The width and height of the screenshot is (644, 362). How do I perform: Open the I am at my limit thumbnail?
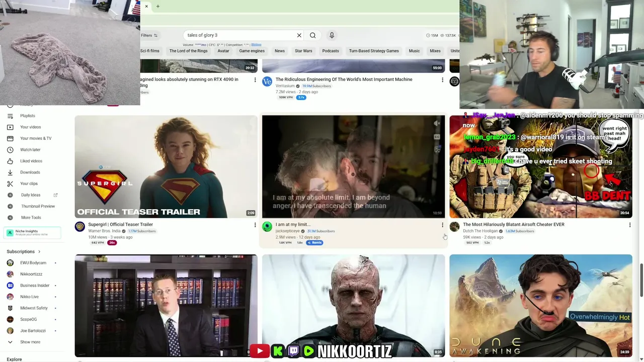(353, 166)
